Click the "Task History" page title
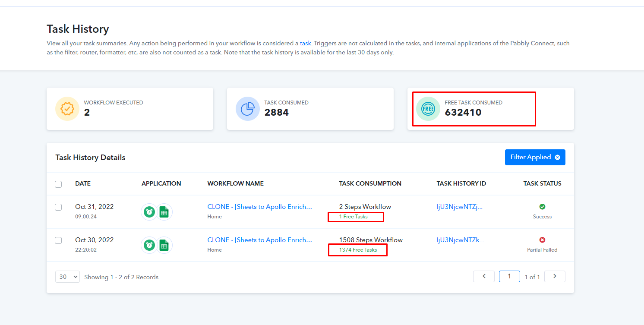Screen dimensions: 644x325 click(x=78, y=29)
